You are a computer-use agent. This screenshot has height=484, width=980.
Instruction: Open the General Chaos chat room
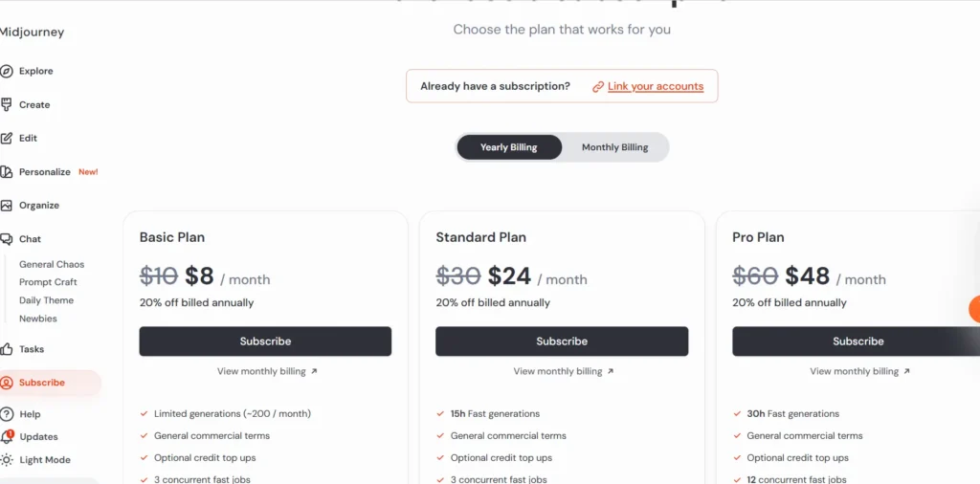click(x=52, y=264)
